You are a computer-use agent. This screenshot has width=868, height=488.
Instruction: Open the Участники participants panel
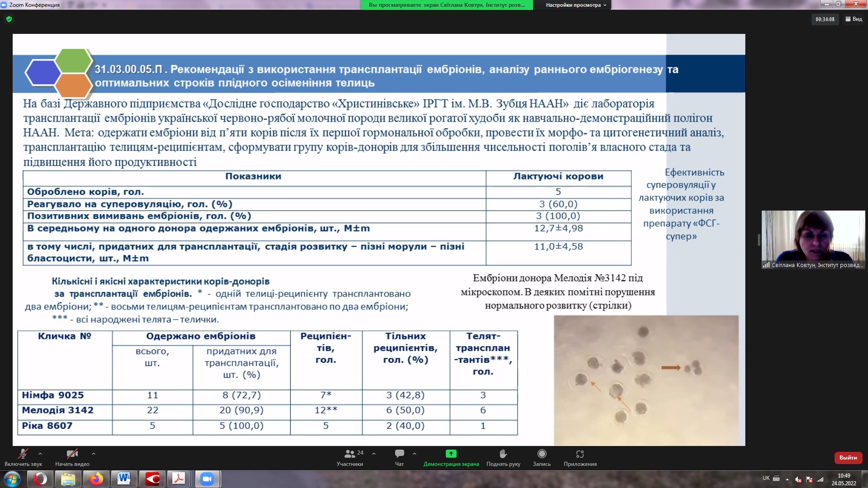(350, 457)
